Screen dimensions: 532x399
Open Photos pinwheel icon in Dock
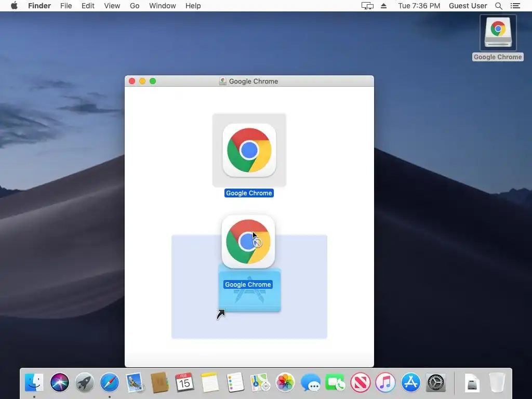(x=285, y=382)
